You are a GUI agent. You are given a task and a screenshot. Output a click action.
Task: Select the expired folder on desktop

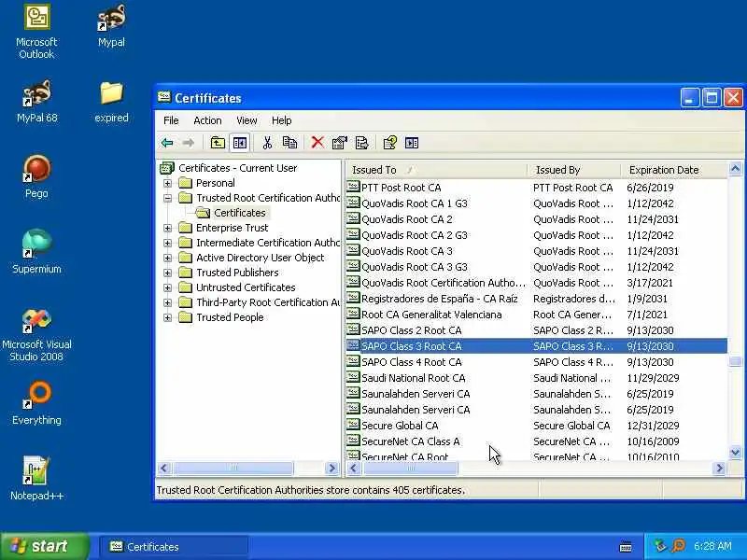point(111,102)
